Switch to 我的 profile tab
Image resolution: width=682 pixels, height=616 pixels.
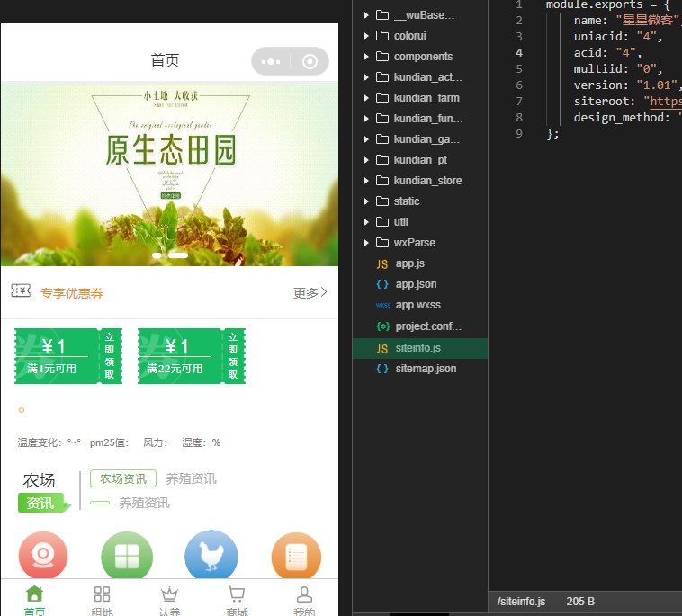(304, 600)
